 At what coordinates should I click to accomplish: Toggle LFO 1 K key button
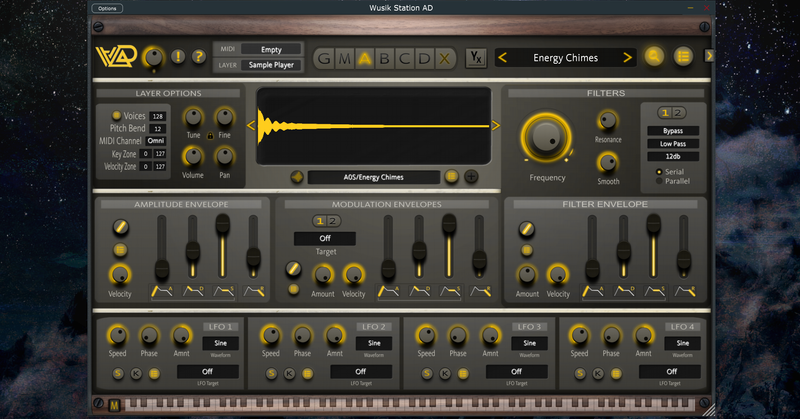point(136,374)
